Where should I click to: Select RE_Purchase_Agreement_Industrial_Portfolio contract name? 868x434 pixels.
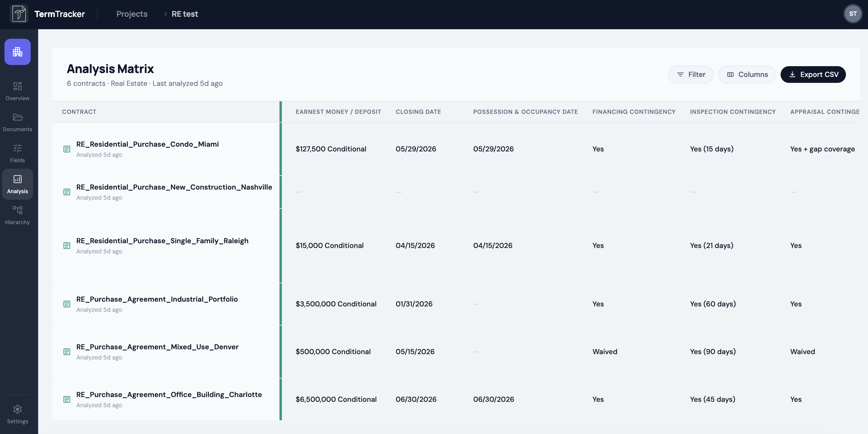[157, 299]
